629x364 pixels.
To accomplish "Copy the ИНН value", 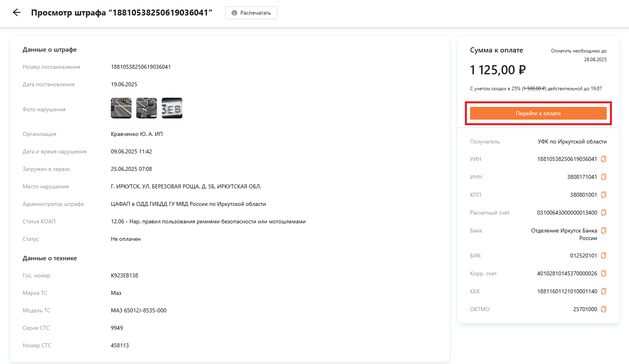I will pyautogui.click(x=604, y=177).
